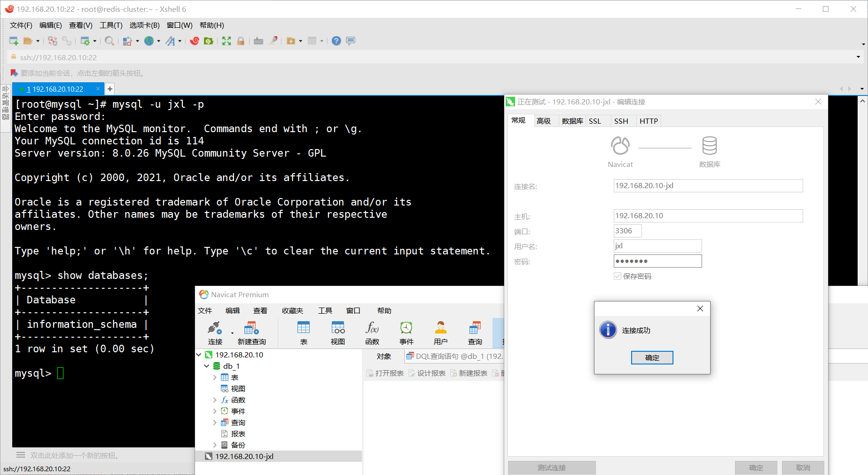Click Xshell disconnect icon

click(53, 41)
